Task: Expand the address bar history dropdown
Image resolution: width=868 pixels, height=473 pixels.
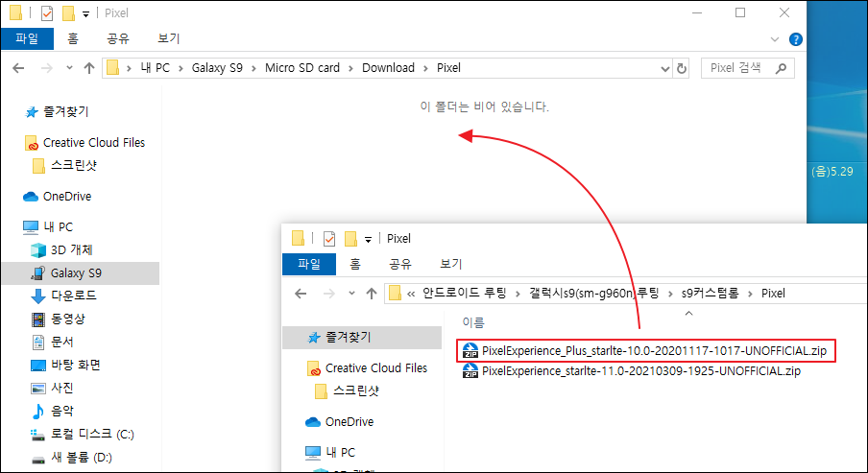Action: point(664,68)
